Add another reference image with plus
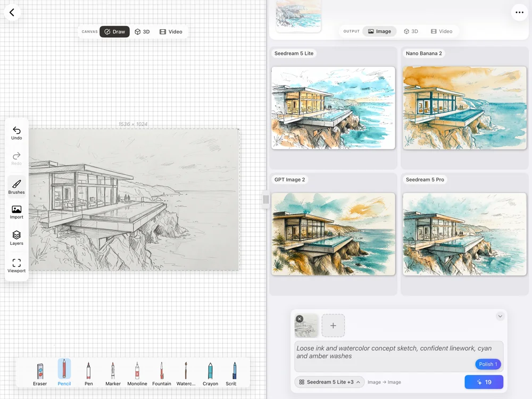532x399 pixels. (333, 326)
